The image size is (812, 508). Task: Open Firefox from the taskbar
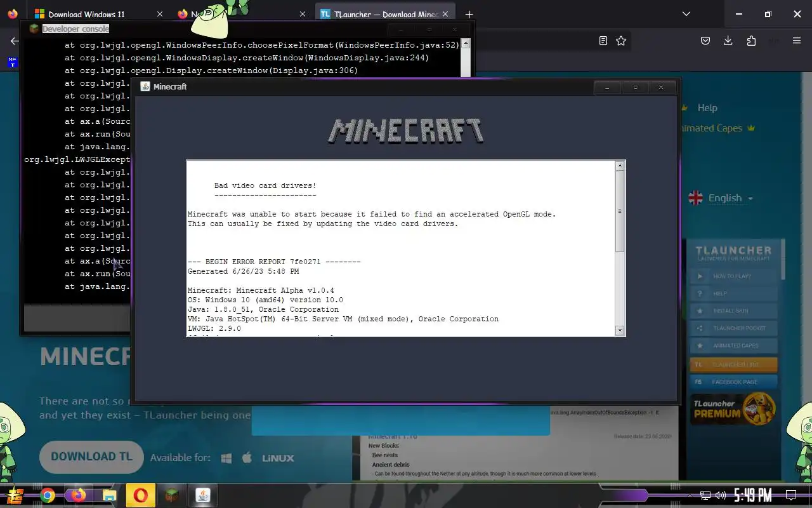coord(79,495)
